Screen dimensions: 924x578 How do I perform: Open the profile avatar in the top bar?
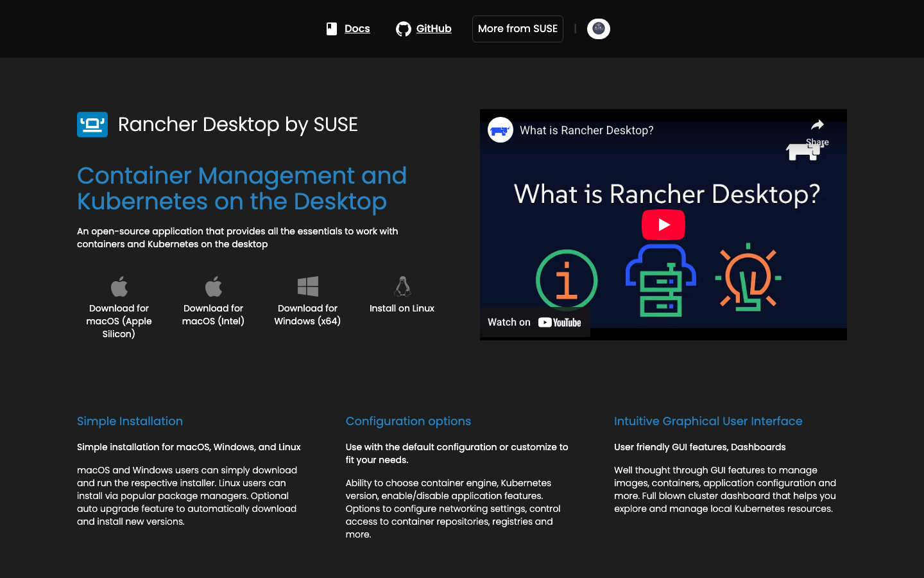pyautogui.click(x=598, y=28)
